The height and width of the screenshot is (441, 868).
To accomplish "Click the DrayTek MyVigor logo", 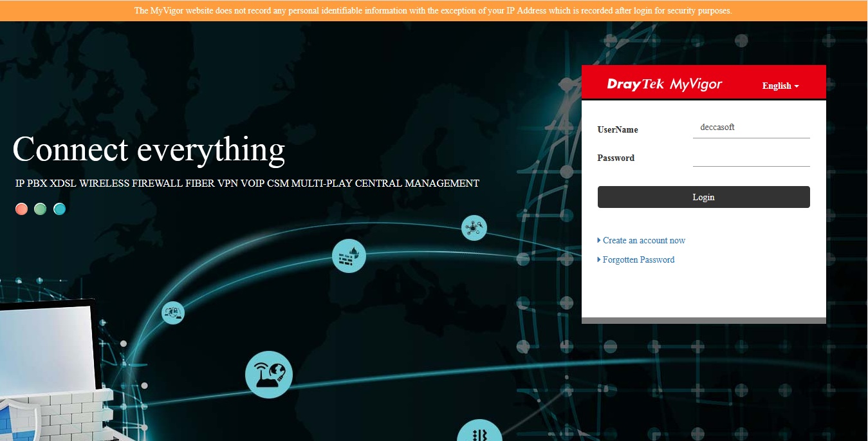I will coord(664,84).
